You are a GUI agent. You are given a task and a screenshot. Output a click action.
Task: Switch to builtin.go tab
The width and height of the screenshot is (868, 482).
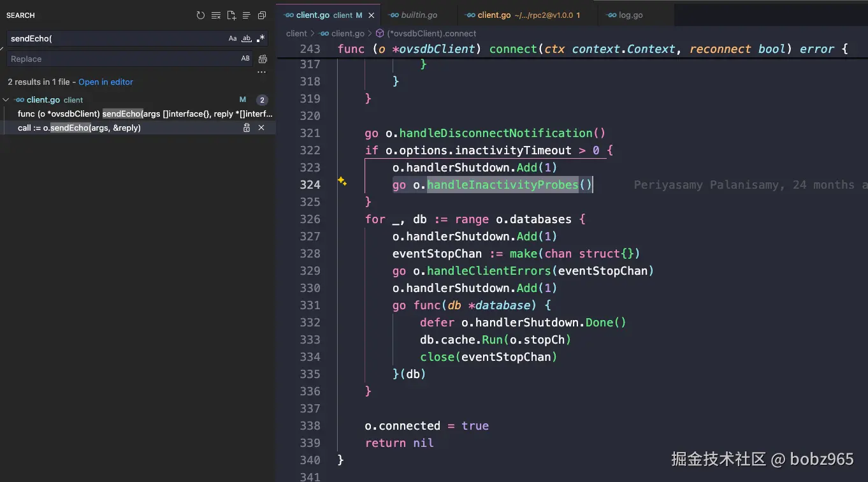[420, 15]
